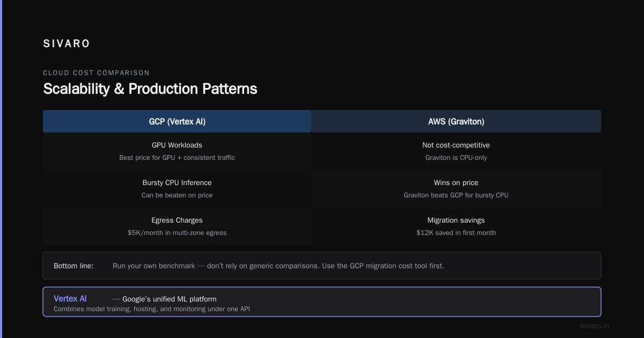Select the 'Cloud Cost Comparison' subtitle

point(96,73)
